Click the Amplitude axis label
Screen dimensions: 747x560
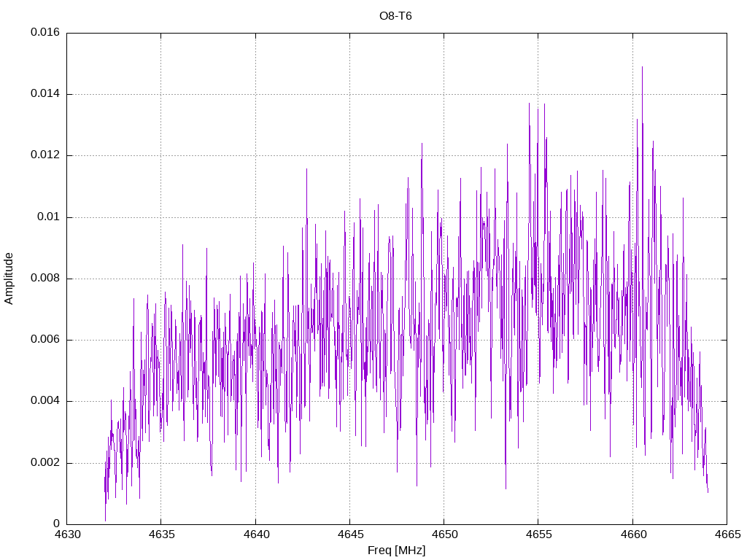pos(9,279)
